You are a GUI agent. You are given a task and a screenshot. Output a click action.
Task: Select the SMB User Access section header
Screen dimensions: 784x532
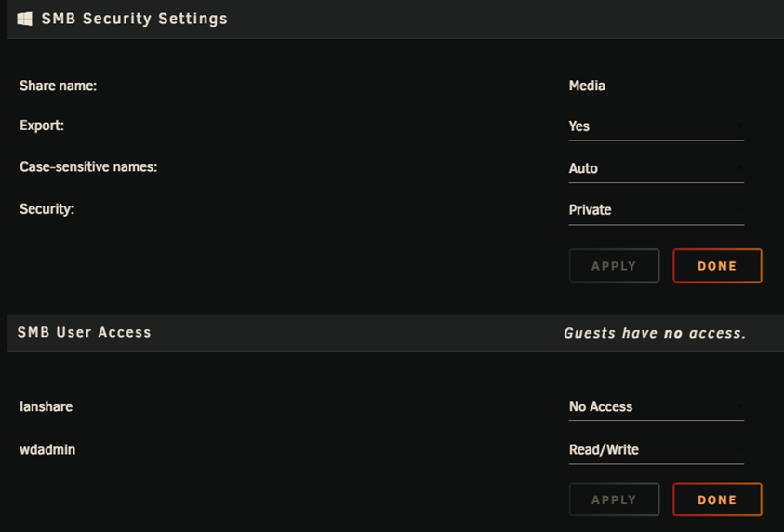tap(85, 332)
